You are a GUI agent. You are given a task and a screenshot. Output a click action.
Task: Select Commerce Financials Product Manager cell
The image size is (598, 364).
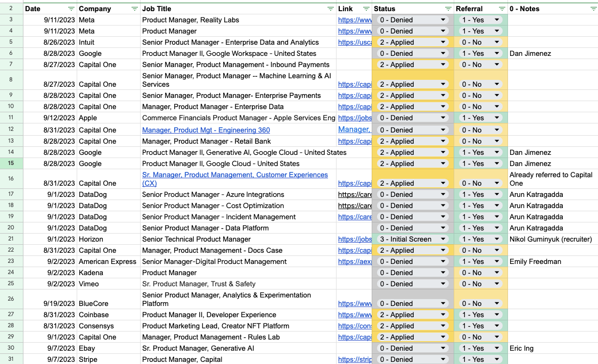tap(238, 118)
